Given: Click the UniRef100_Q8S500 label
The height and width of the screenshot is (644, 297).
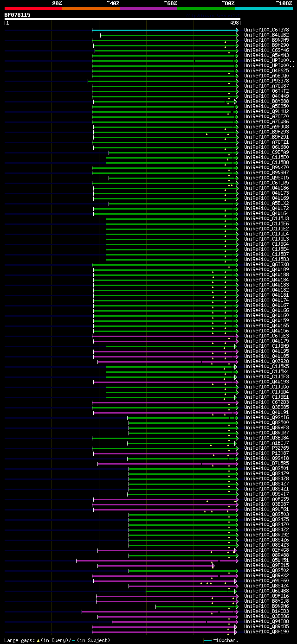Looking at the screenshot, I should click(x=266, y=422).
